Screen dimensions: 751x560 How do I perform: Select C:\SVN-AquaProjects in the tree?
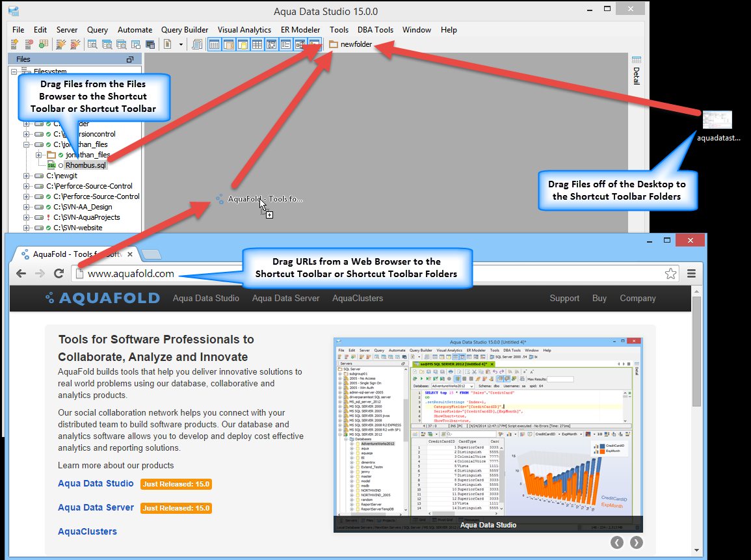pos(86,217)
